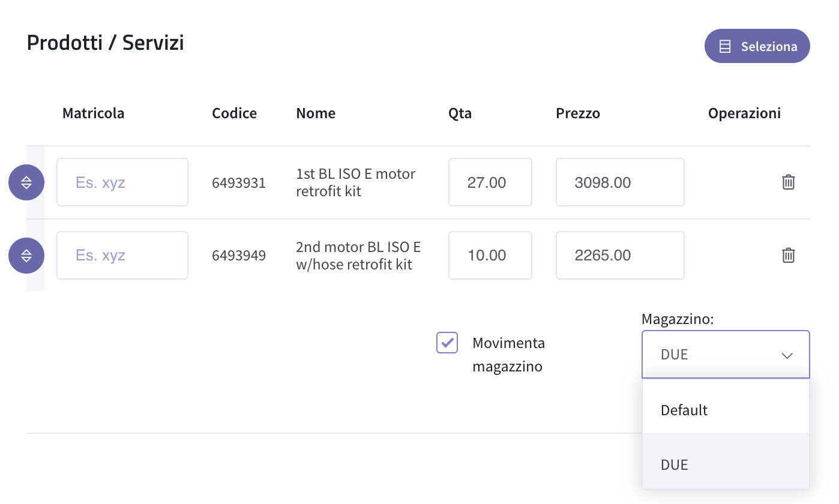This screenshot has width=839, height=504.
Task: Focus the Matricola input of second row
Action: (x=122, y=256)
